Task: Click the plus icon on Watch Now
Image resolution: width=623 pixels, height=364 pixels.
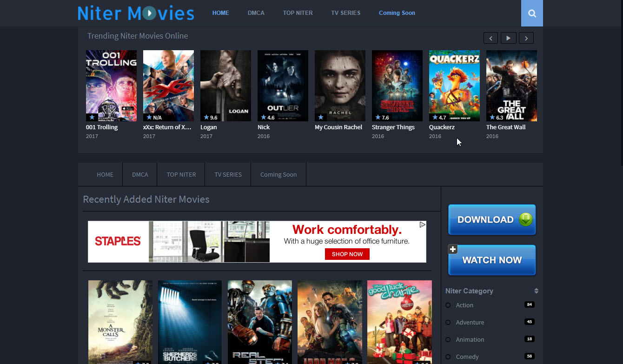Action: (x=453, y=249)
